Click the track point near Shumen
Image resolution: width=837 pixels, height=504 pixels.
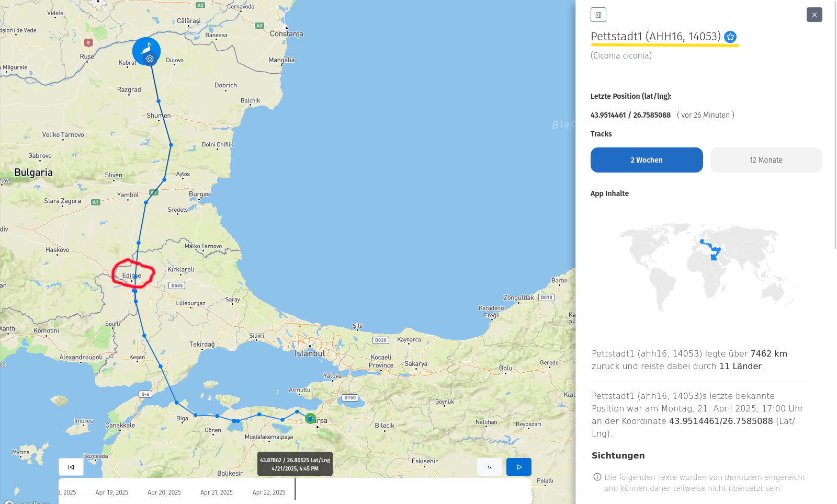click(159, 101)
